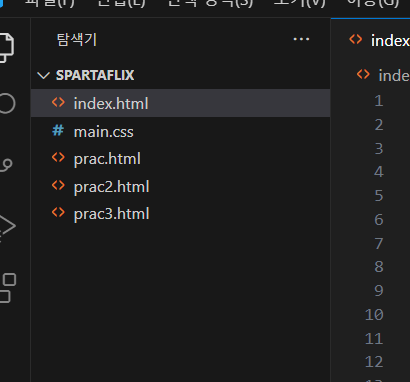The width and height of the screenshot is (410, 382).
Task: Open the Explorer view in activity bar
Action: [7, 48]
